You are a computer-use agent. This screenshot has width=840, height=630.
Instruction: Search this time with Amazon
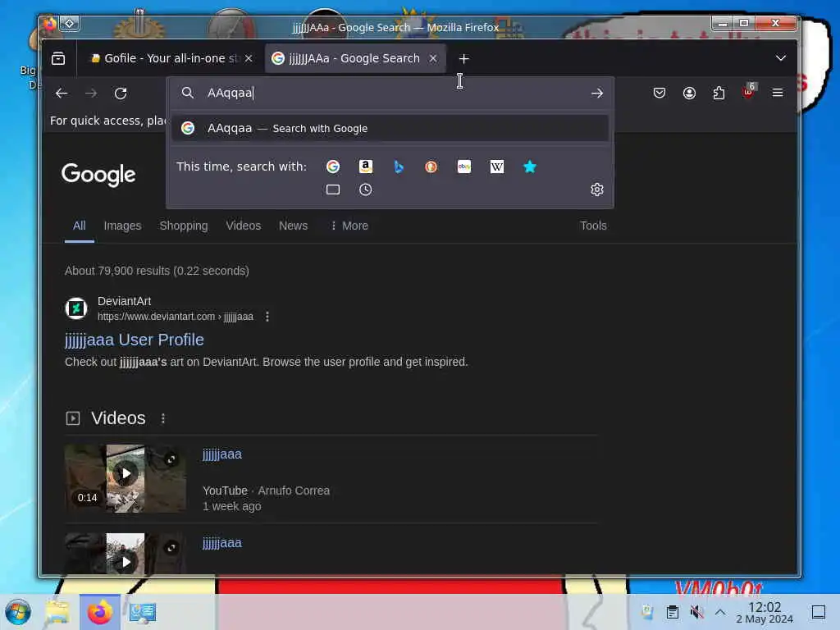pos(365,167)
